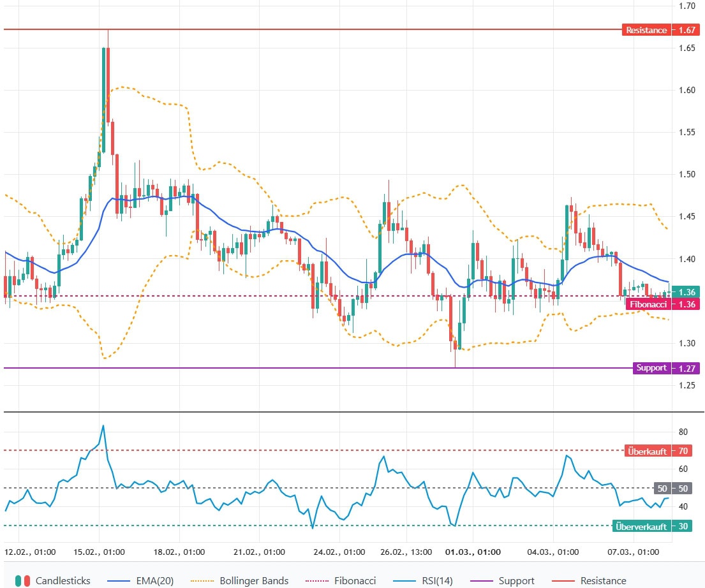Toggle Bollinger Bands series via legend text
This screenshot has width=705, height=588.
click(254, 580)
